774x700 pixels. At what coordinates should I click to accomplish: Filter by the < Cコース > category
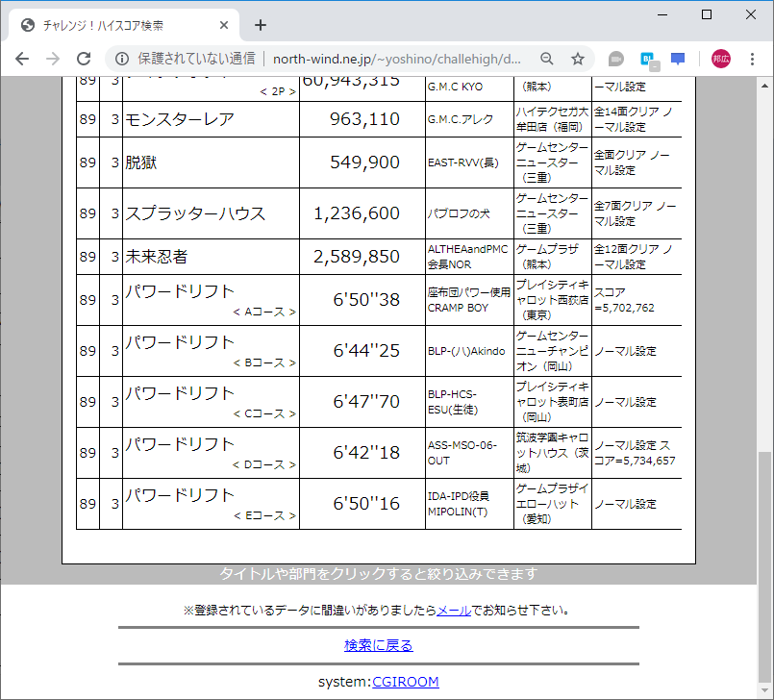[x=264, y=413]
